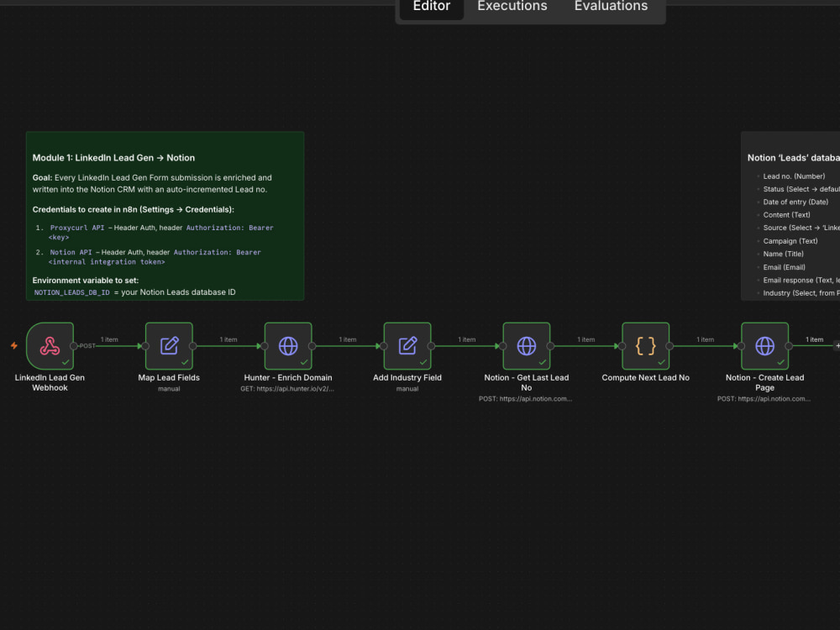Click the 'Notion - Create Lead Page' node label

click(x=765, y=382)
